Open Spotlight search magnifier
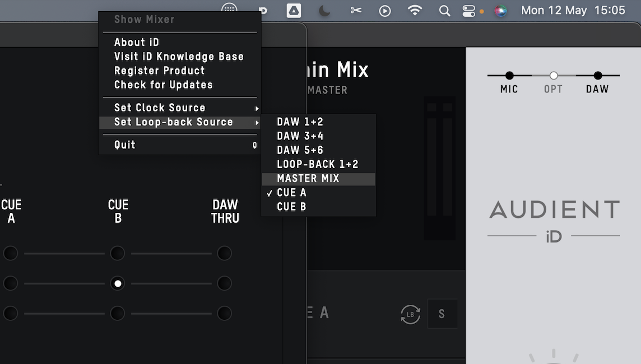641x364 pixels. point(444,11)
